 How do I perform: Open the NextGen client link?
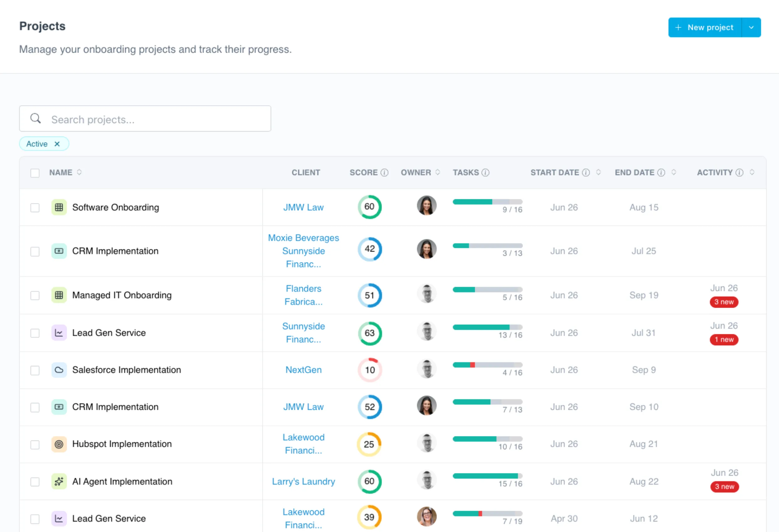click(303, 370)
